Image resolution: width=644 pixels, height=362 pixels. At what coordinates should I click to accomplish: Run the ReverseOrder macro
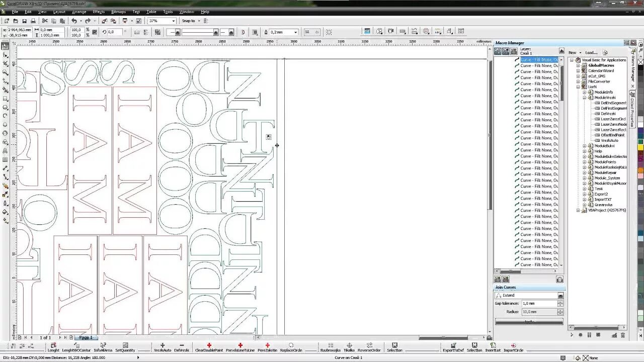pyautogui.click(x=369, y=347)
